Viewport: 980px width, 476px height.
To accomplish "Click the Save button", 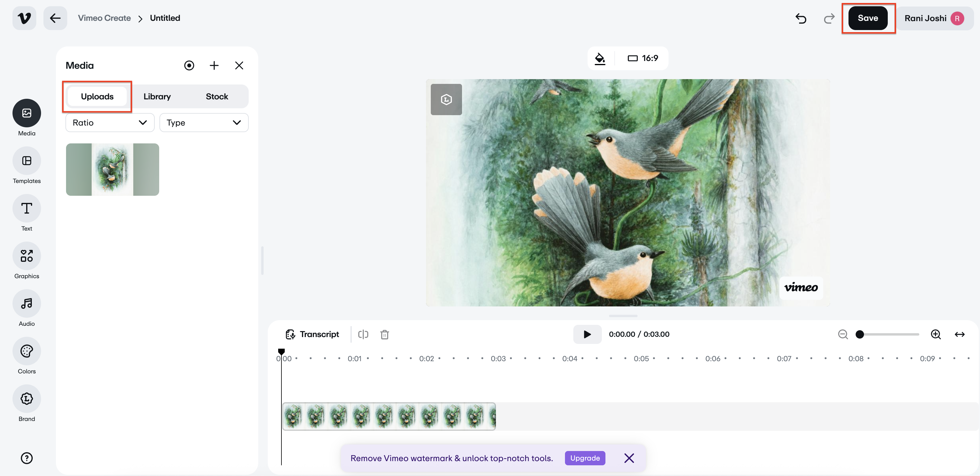I will click(868, 18).
